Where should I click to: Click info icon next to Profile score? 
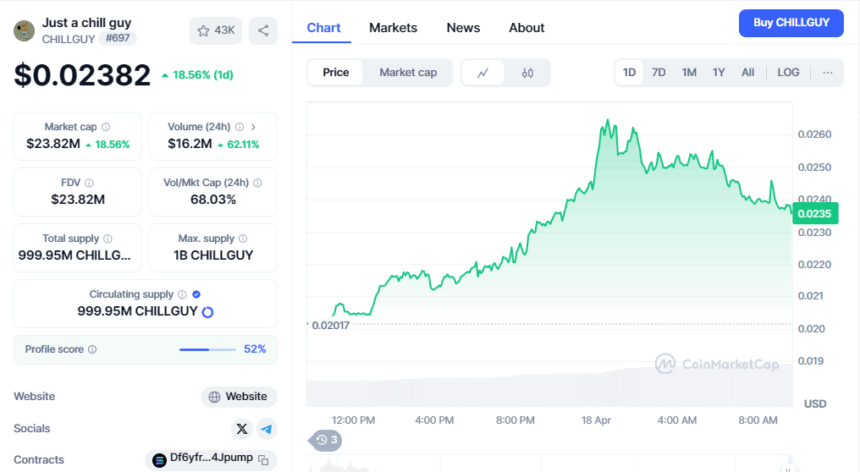[93, 349]
